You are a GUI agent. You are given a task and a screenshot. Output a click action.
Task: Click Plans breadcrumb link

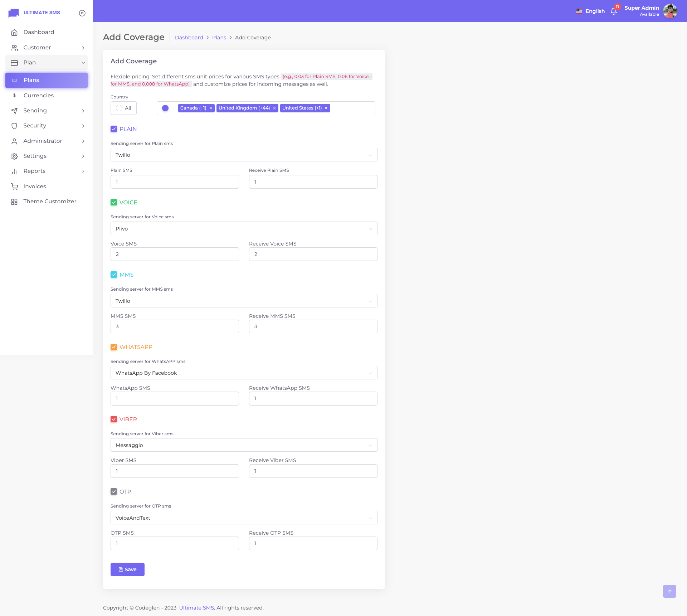(219, 38)
